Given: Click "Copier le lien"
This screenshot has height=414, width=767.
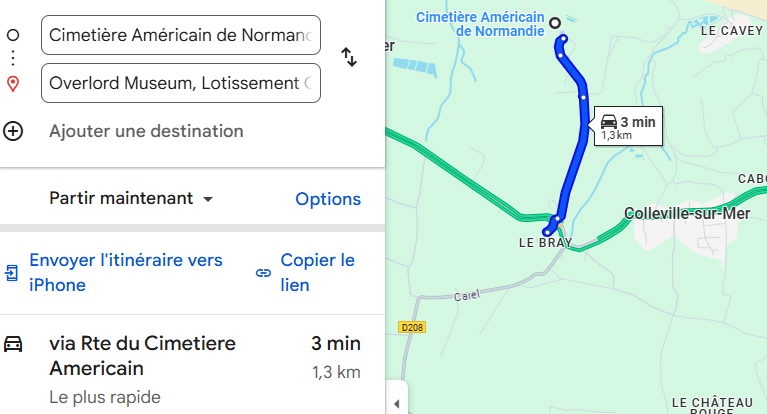Looking at the screenshot, I should (317, 272).
